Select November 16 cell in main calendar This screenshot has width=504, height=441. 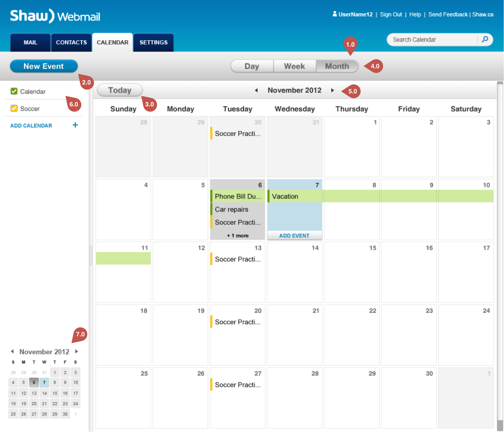point(409,272)
